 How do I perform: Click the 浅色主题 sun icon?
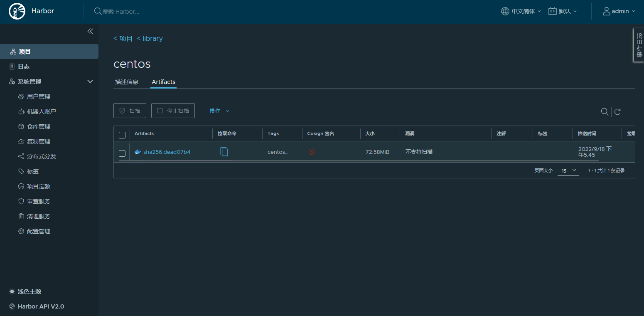tap(12, 291)
